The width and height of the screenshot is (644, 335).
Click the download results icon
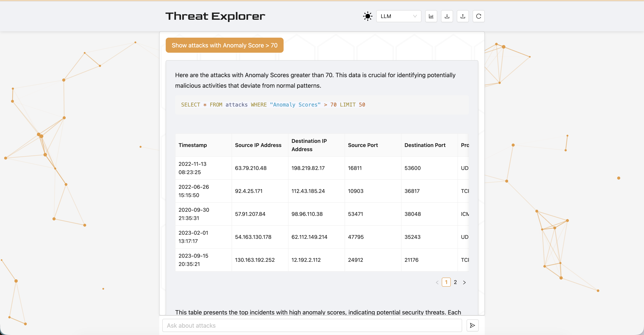(447, 16)
